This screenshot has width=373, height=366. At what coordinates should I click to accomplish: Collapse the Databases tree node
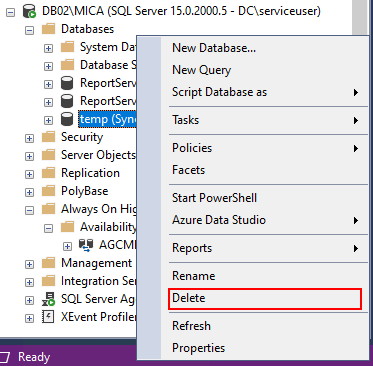click(x=30, y=31)
